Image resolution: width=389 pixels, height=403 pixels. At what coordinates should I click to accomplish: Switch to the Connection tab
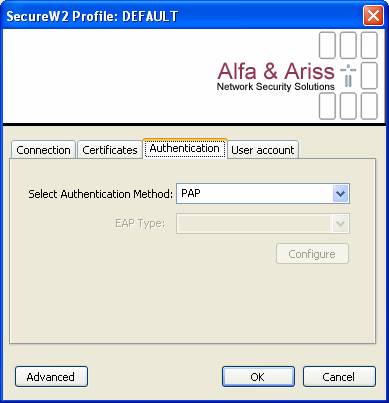pos(43,150)
